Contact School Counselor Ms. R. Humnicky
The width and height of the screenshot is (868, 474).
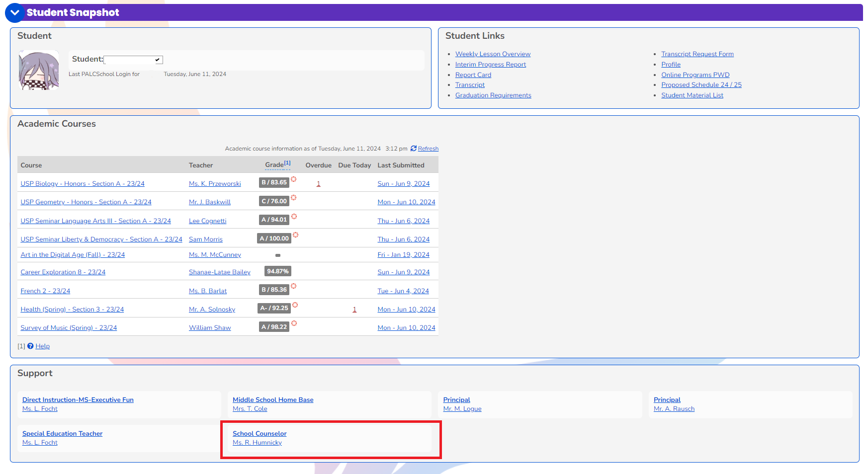pyautogui.click(x=257, y=442)
